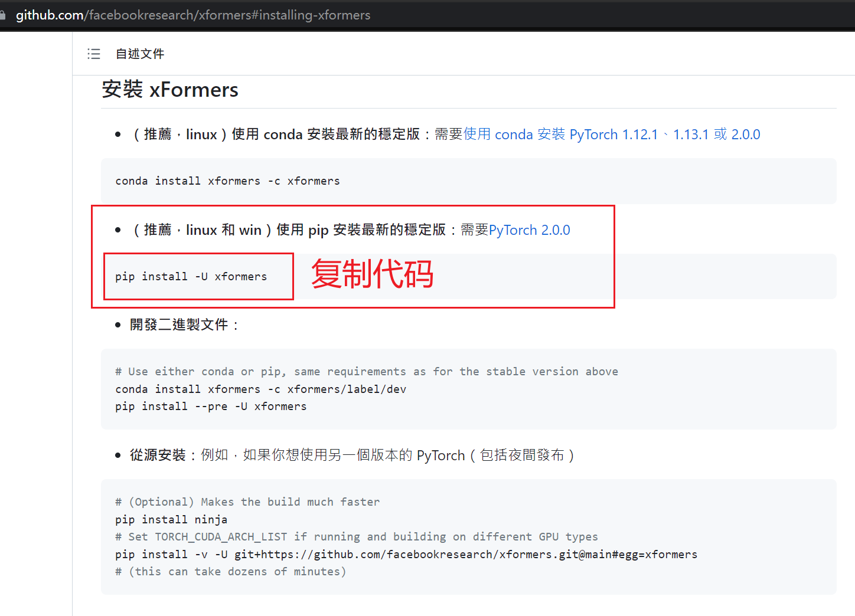Click the pip install -v -U git+https line
855x616 pixels.
[x=406, y=555]
